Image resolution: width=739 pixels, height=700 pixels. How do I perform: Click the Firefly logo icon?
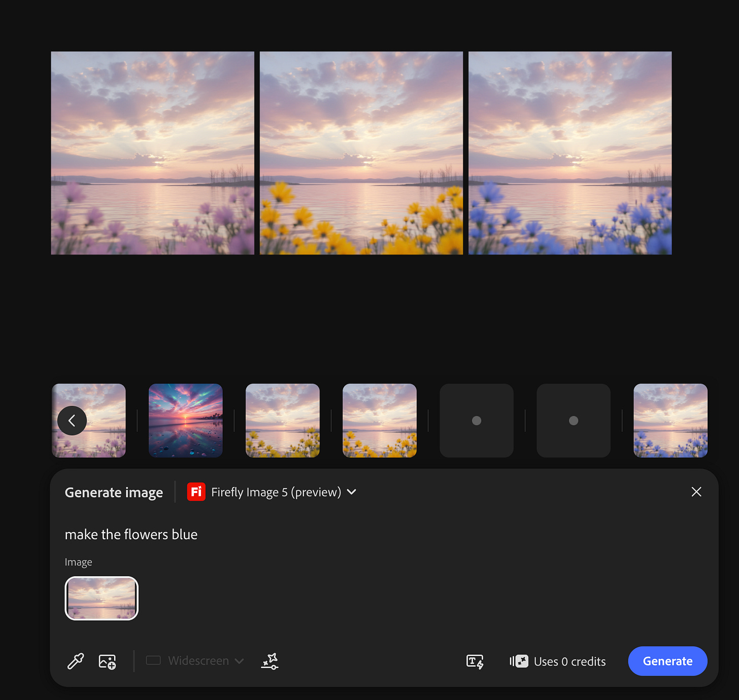point(196,492)
